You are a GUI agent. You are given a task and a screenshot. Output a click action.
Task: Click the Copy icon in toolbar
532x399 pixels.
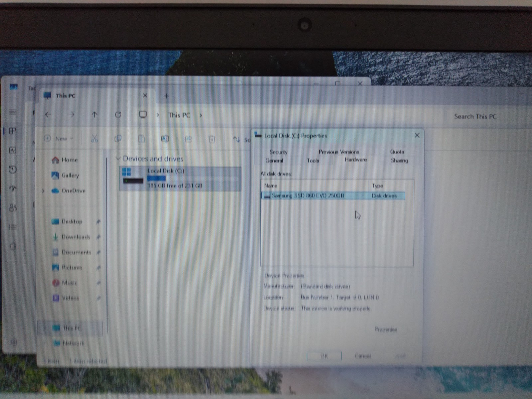(118, 139)
